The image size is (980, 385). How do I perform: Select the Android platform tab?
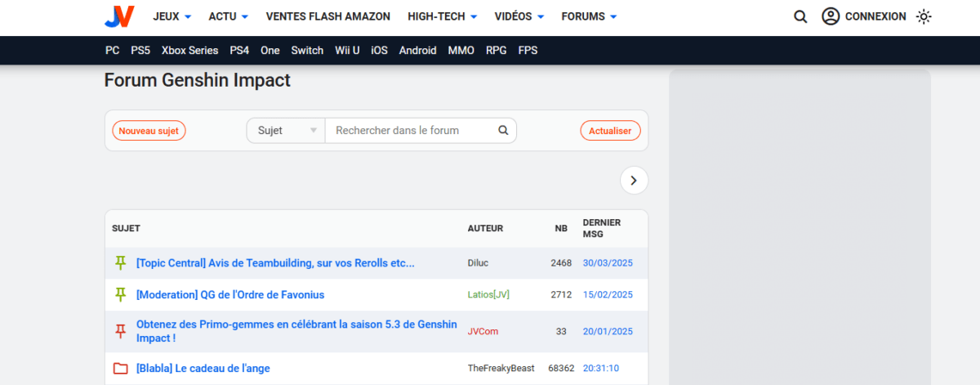[418, 51]
